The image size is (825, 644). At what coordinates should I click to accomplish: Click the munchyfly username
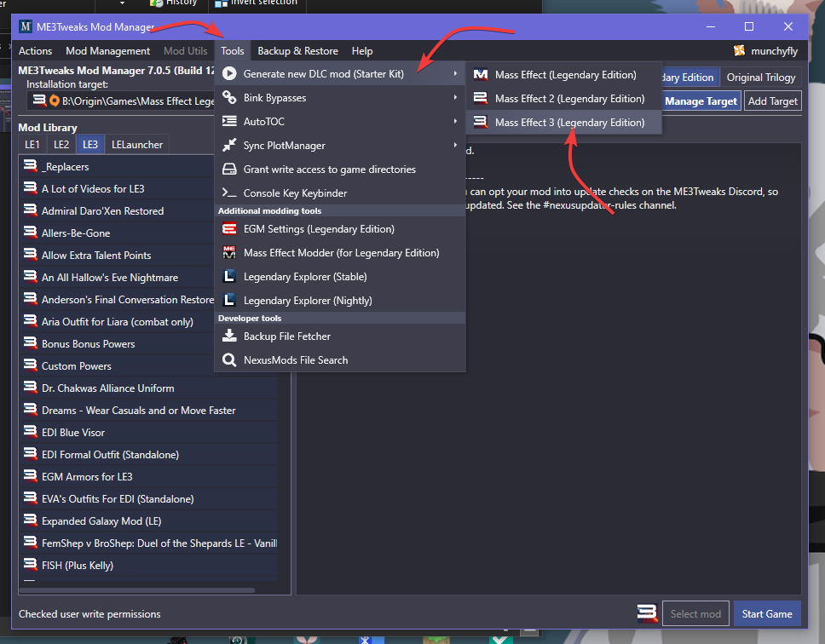pyautogui.click(x=774, y=51)
